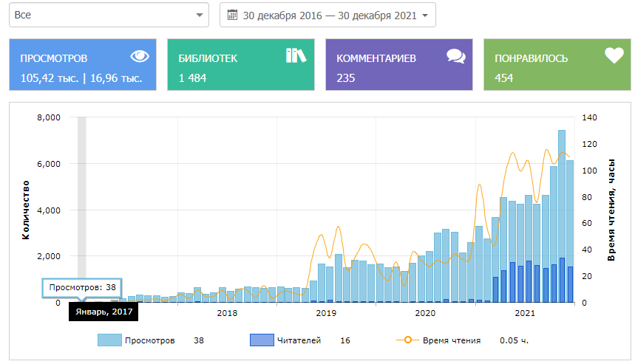Image resolution: width=635 pixels, height=364 pixels.
Task: Click the 'Просмотров' legend label
Action: tap(150, 340)
